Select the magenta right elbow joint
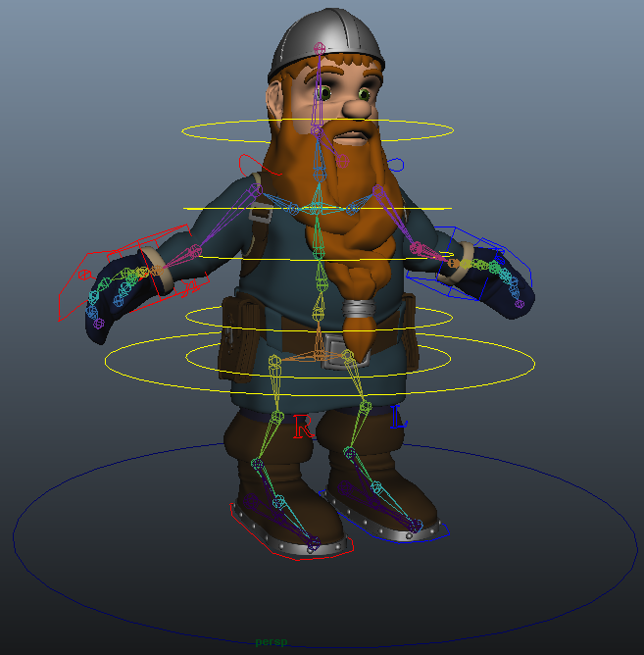The image size is (644, 655). coord(194,251)
